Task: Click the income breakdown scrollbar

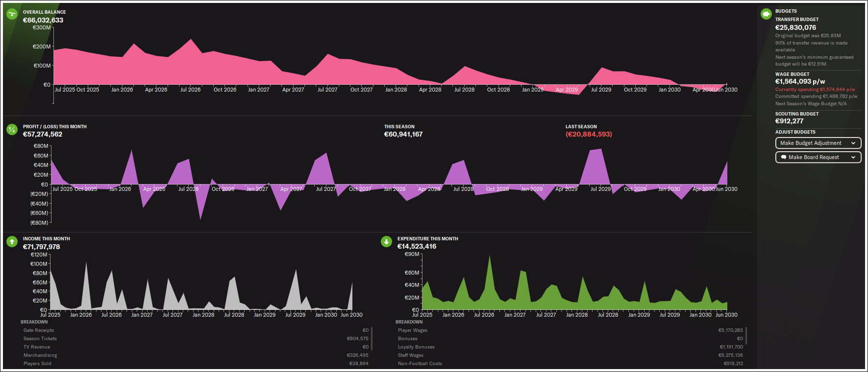Action: tap(372, 339)
